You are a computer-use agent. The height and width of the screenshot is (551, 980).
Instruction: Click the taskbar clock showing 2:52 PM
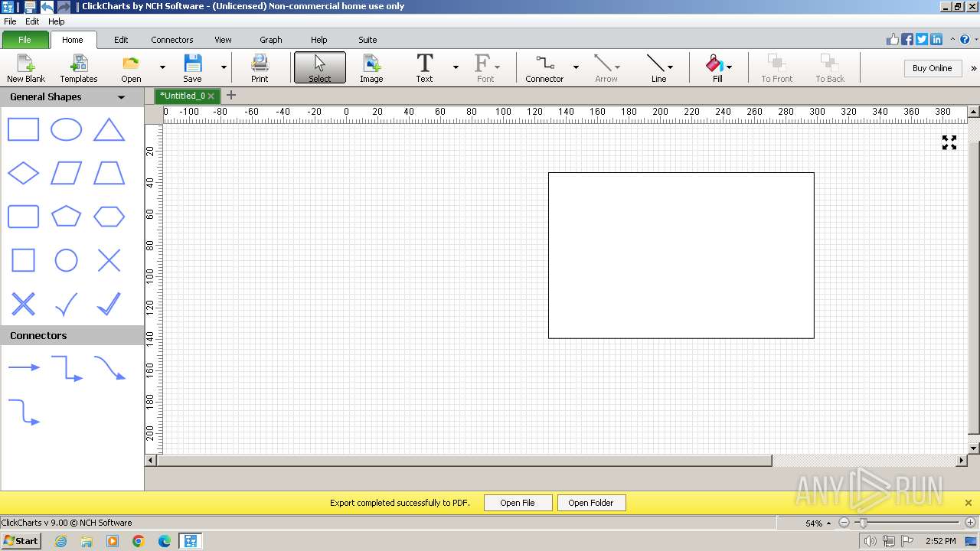click(940, 541)
